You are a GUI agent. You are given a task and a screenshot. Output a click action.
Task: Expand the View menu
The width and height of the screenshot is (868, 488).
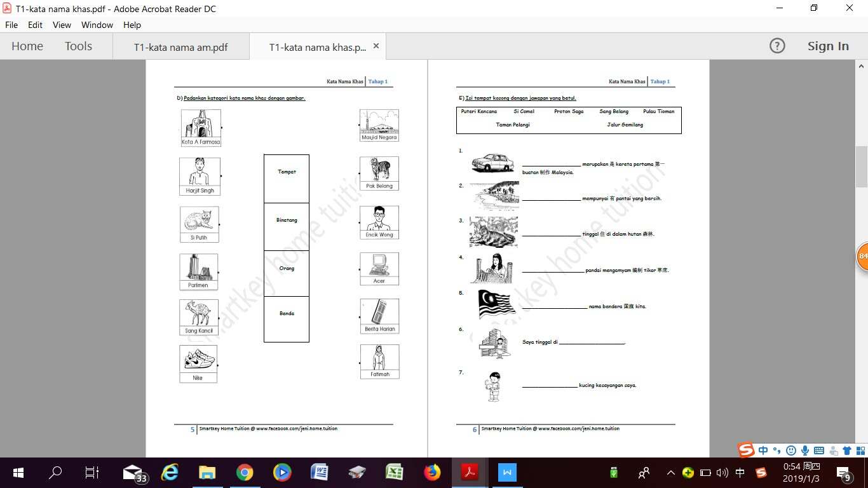(62, 25)
